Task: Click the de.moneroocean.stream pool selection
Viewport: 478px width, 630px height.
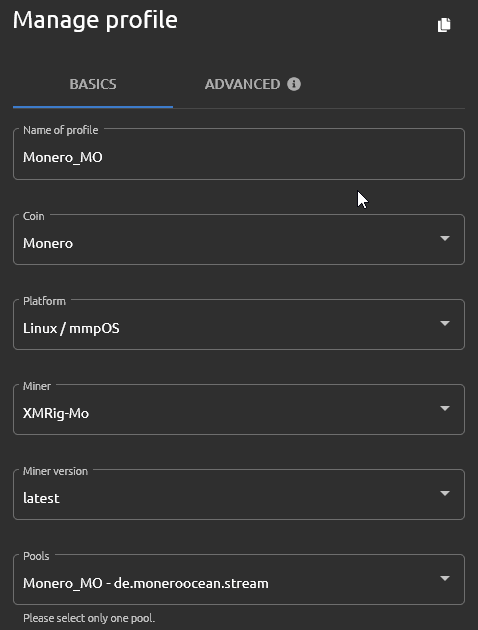Action: tap(145, 583)
